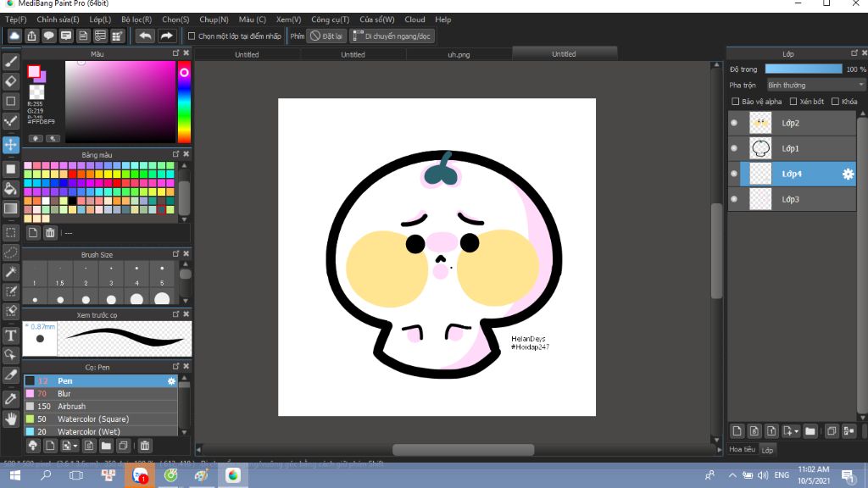Choose the Lasso selection tool
This screenshot has width=868, height=488.
[10, 252]
